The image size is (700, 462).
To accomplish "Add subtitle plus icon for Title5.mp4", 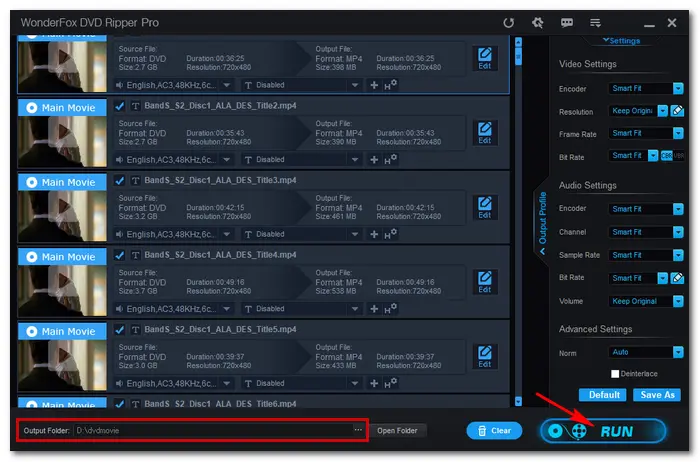I will click(x=374, y=383).
